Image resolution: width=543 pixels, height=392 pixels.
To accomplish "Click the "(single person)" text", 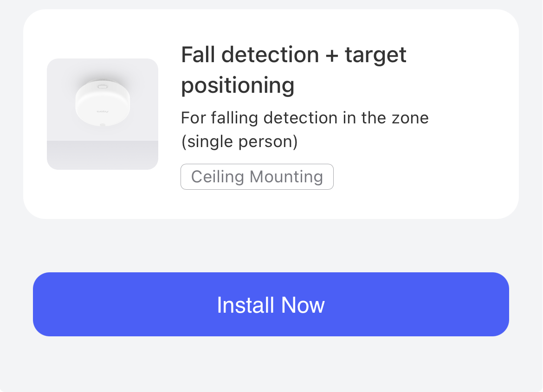I will (239, 141).
